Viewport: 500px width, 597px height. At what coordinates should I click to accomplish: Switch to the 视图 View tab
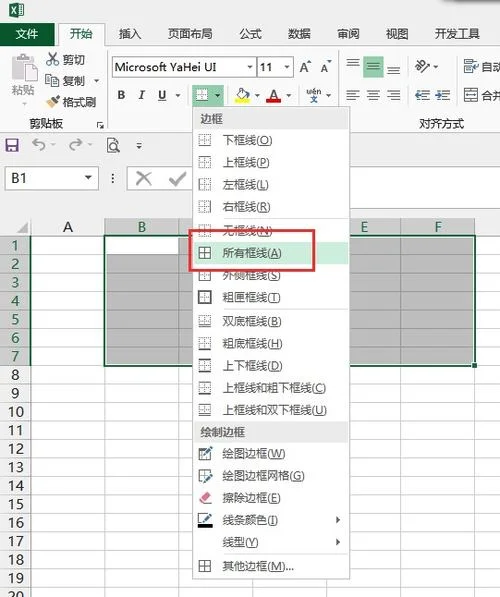coord(397,34)
